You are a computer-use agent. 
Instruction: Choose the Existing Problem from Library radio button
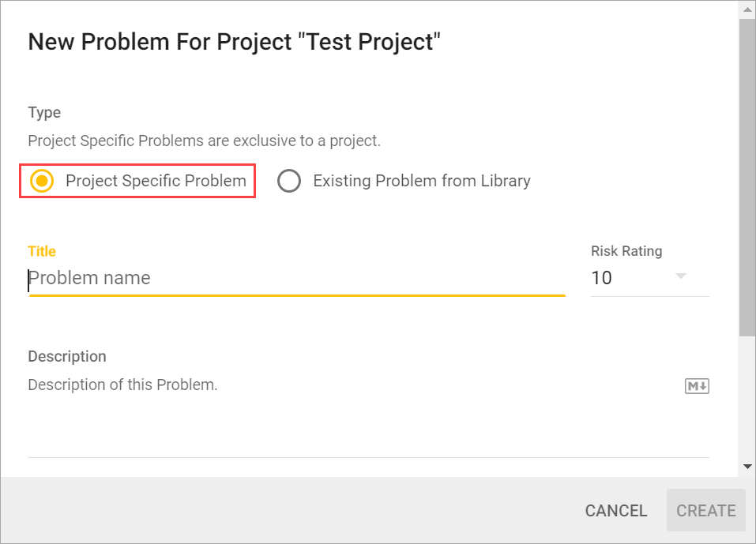click(289, 181)
